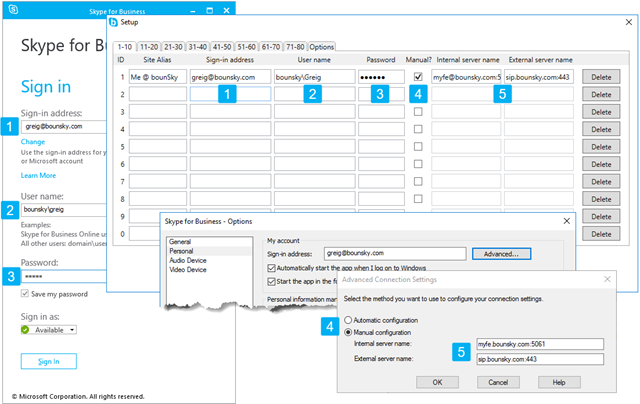Open the Sign in as Available dropdown
Image resolution: width=640 pixels, height=404 pixels.
pos(49,330)
